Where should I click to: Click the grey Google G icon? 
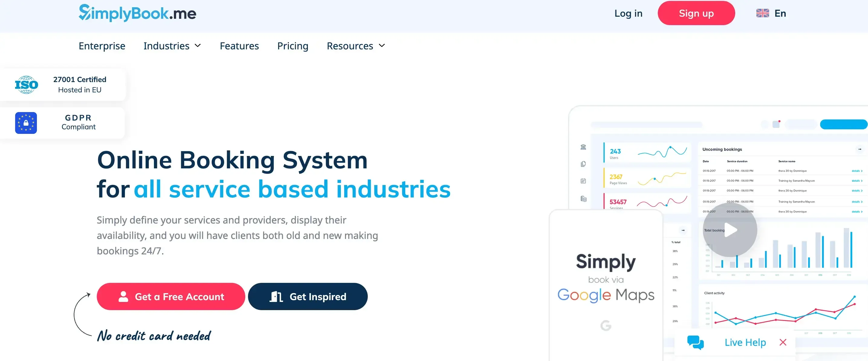(605, 325)
